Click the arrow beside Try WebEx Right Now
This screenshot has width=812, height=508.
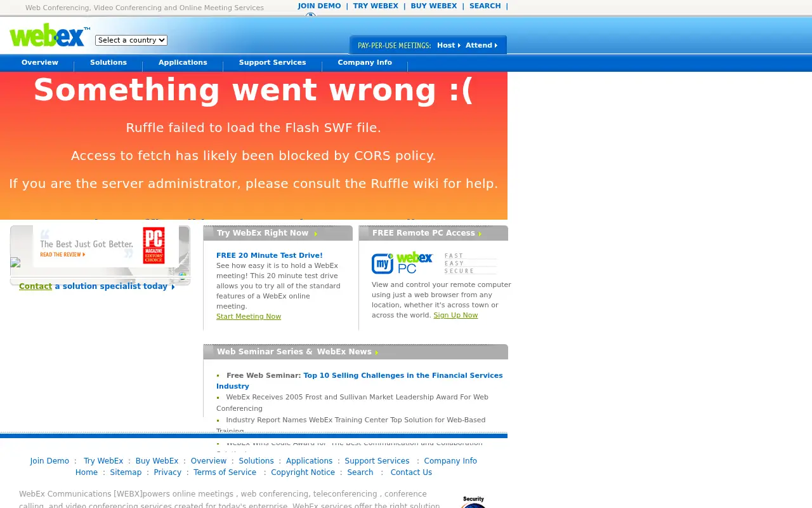(315, 234)
